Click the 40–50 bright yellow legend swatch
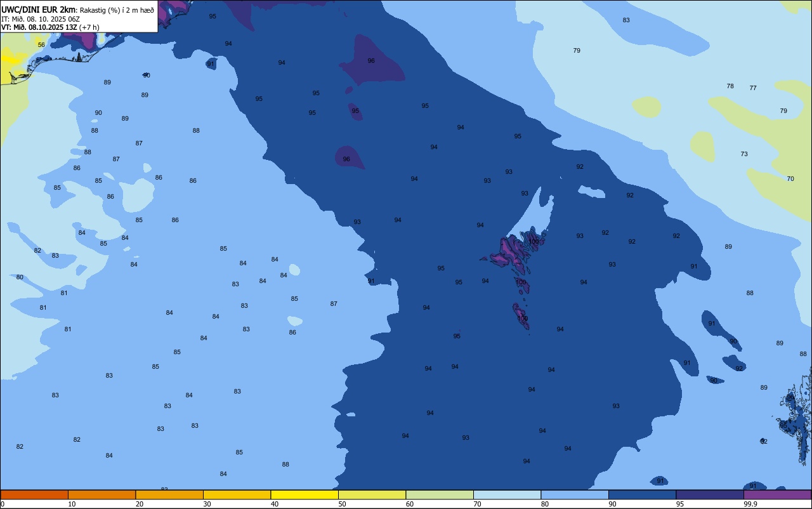This screenshot has height=509, width=812. [304, 494]
